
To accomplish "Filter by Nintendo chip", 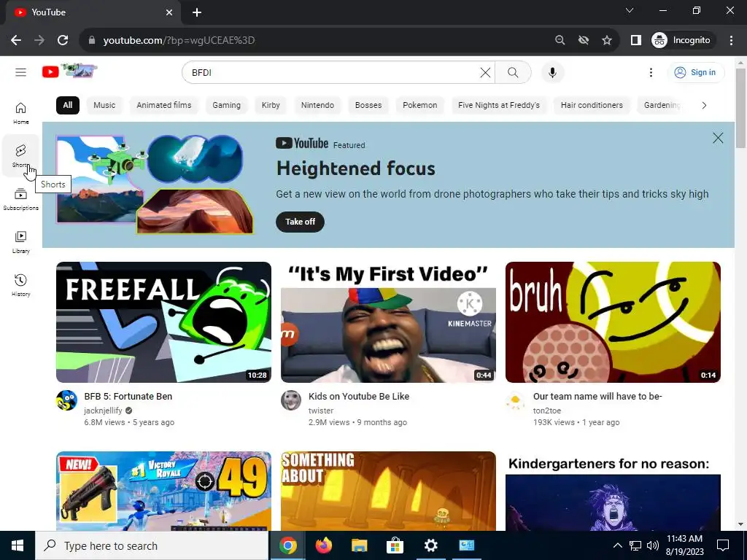I will coord(317,105).
